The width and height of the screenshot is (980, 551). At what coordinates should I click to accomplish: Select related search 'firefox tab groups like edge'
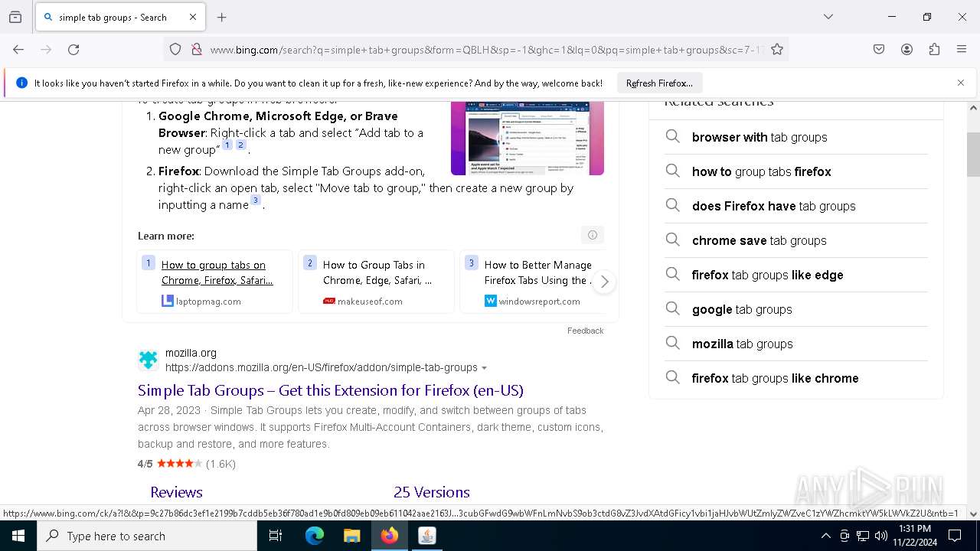click(796, 275)
